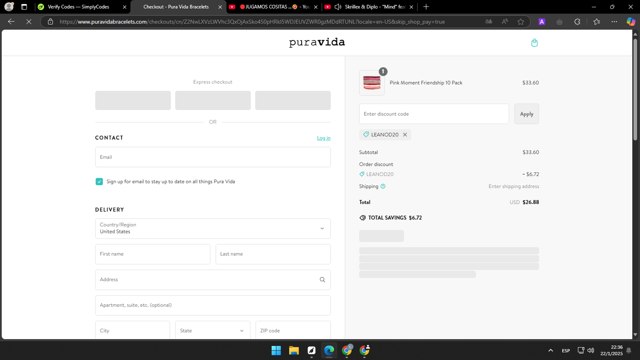Click the total amount $26.88

pyautogui.click(x=531, y=202)
